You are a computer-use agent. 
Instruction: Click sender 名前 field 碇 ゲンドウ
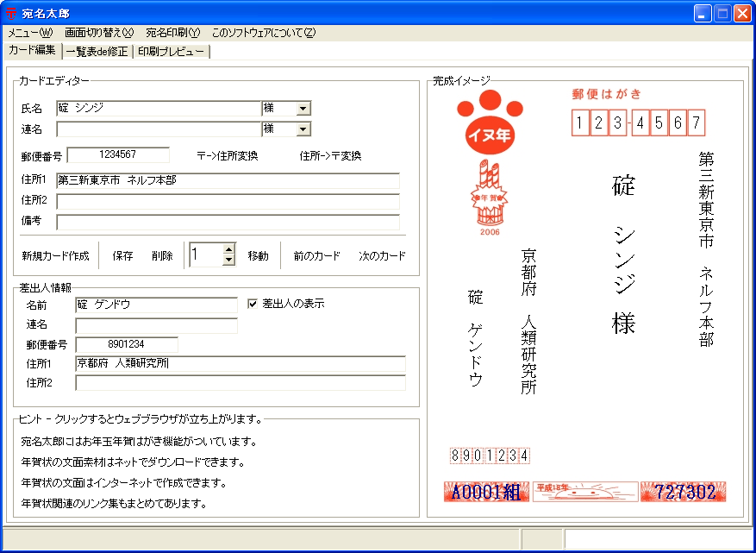point(156,305)
